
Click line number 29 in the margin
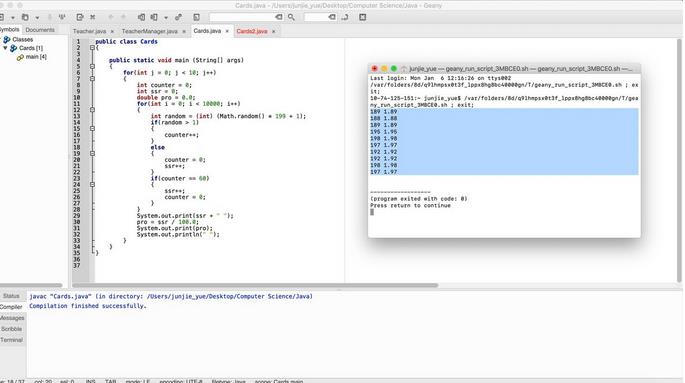(77, 216)
